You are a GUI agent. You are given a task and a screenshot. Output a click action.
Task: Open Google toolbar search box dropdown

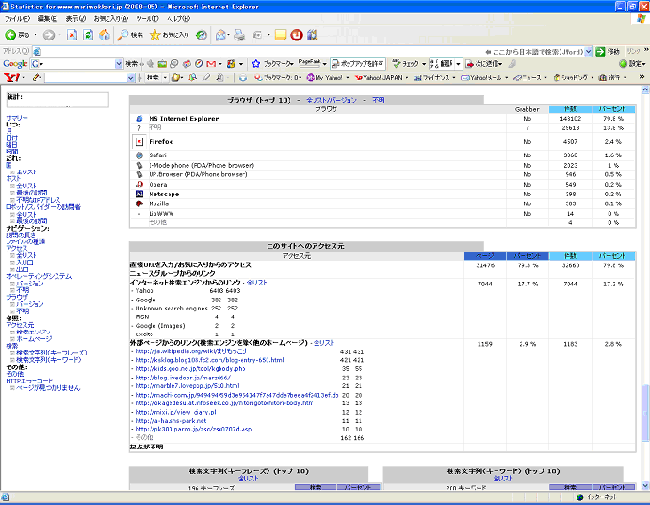(x=119, y=64)
